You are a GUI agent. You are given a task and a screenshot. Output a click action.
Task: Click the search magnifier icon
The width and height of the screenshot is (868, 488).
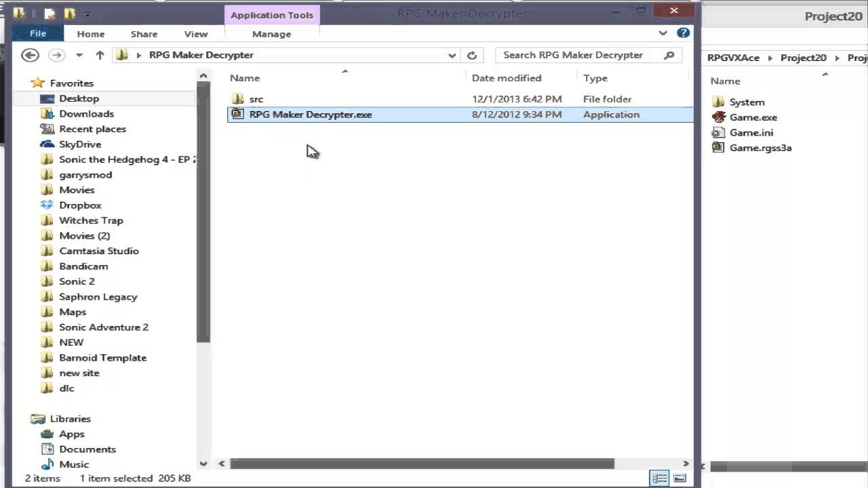[x=669, y=55]
